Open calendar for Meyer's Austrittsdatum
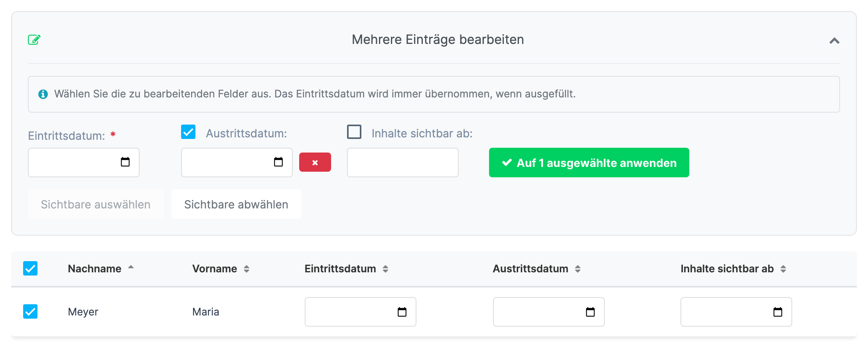This screenshot has width=868, height=349. [x=590, y=312]
